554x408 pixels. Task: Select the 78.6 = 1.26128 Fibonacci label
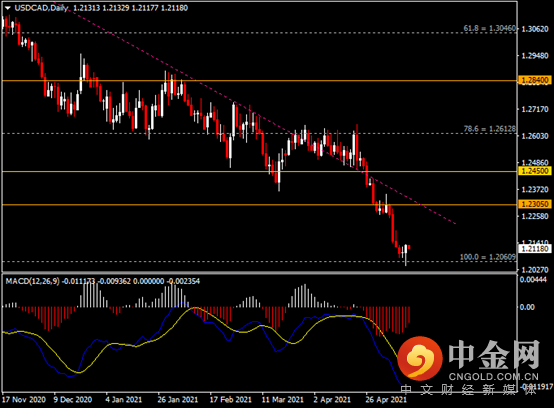click(x=490, y=129)
